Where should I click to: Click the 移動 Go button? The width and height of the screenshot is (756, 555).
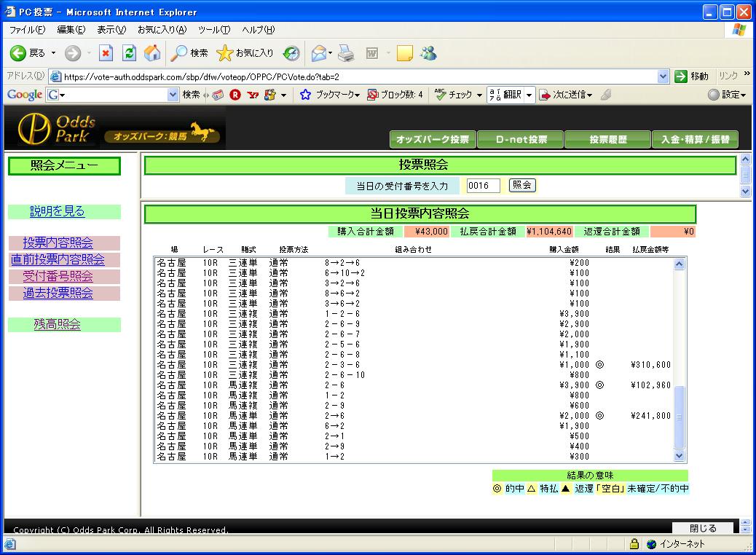[692, 76]
